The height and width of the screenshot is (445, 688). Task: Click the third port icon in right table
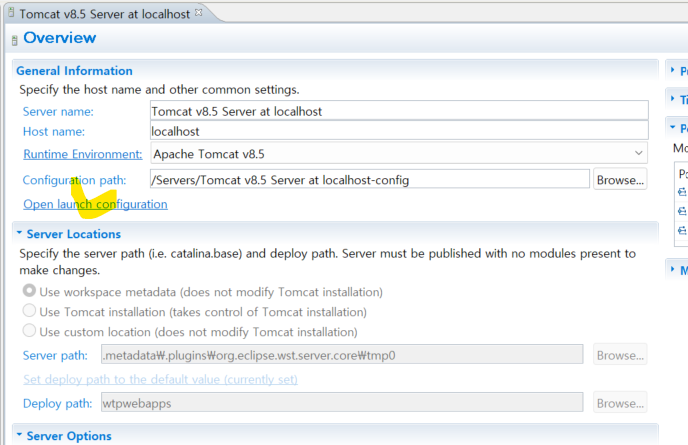(682, 230)
